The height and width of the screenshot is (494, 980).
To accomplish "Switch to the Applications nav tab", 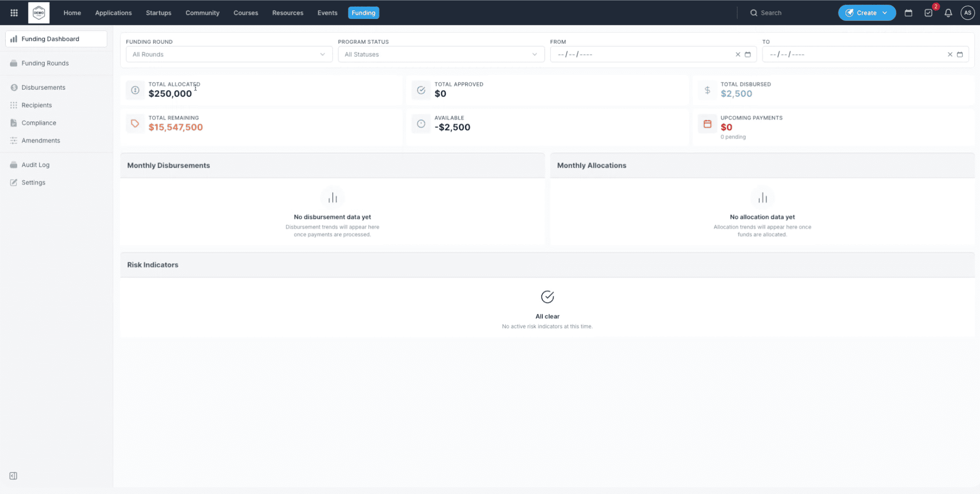I will point(113,13).
